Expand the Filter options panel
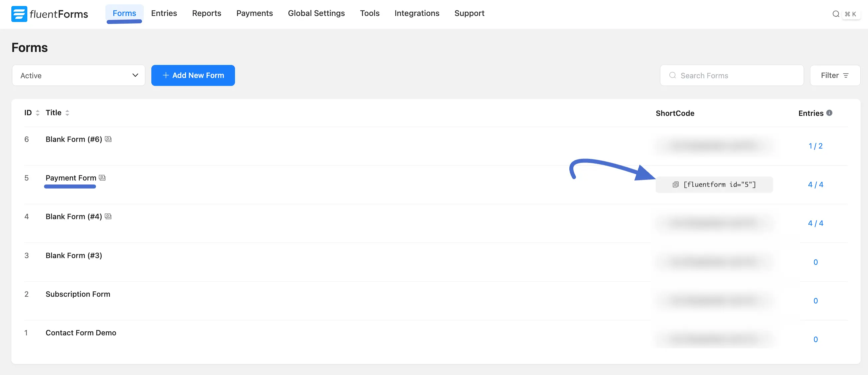The width and height of the screenshot is (868, 375). point(835,75)
